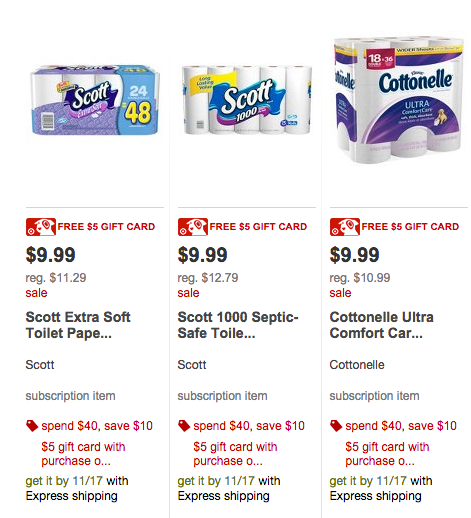Click the gift card icon above Cottonelle Ultra
This screenshot has width=471, height=518.
click(345, 227)
